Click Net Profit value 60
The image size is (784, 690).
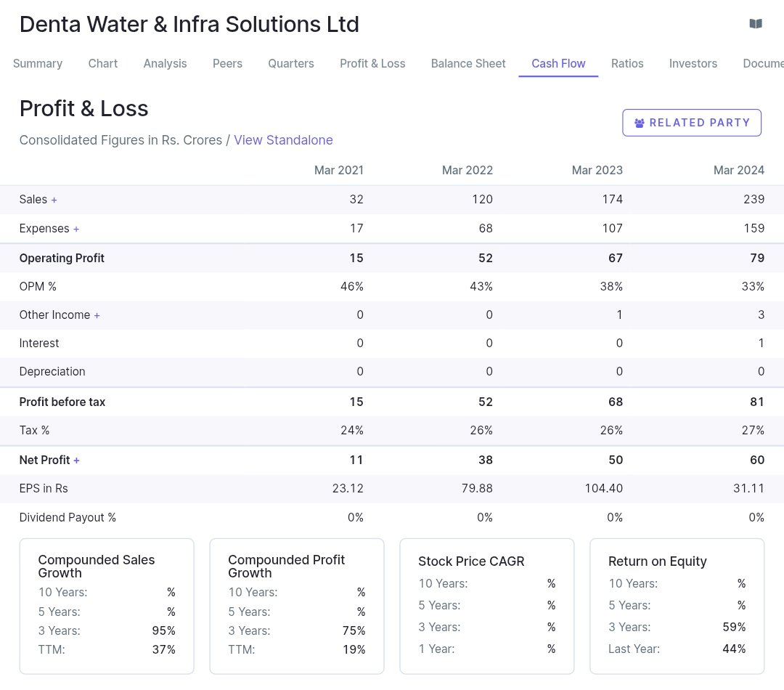tap(757, 460)
